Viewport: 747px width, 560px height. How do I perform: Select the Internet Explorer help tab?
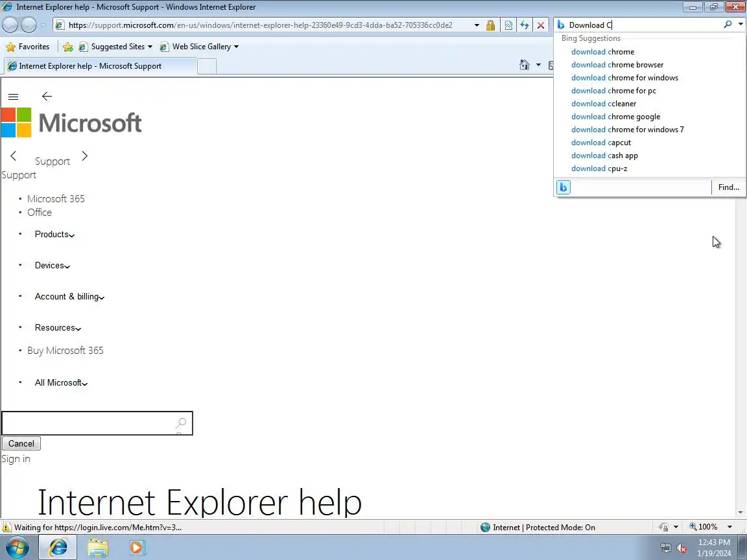100,66
